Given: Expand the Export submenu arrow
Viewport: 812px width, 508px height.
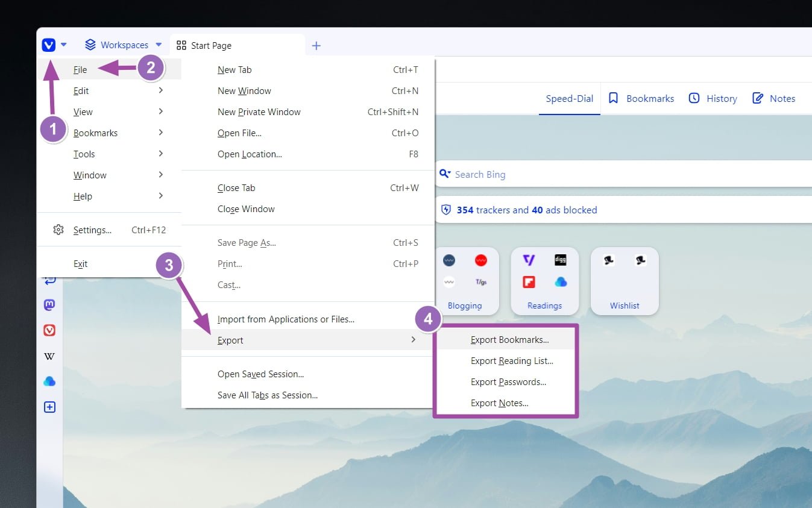Looking at the screenshot, I should coord(413,340).
